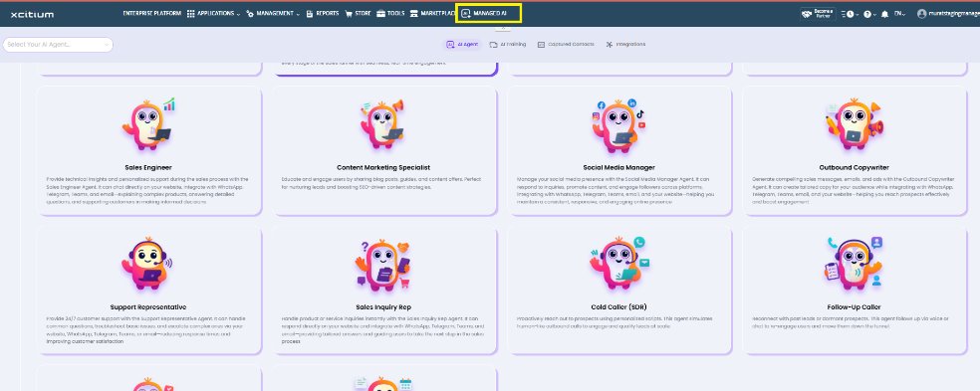Switch to the Integrations tab
The image size is (980, 391).
[x=625, y=45]
